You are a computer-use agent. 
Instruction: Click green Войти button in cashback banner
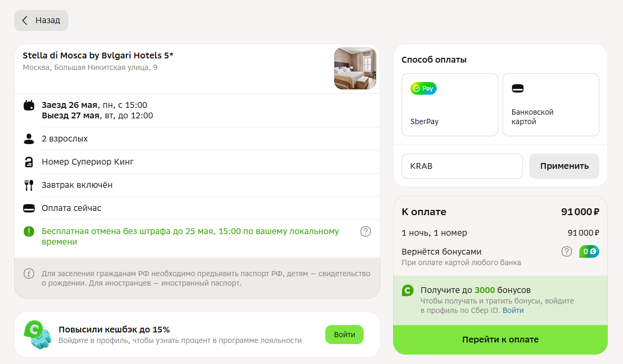344,335
